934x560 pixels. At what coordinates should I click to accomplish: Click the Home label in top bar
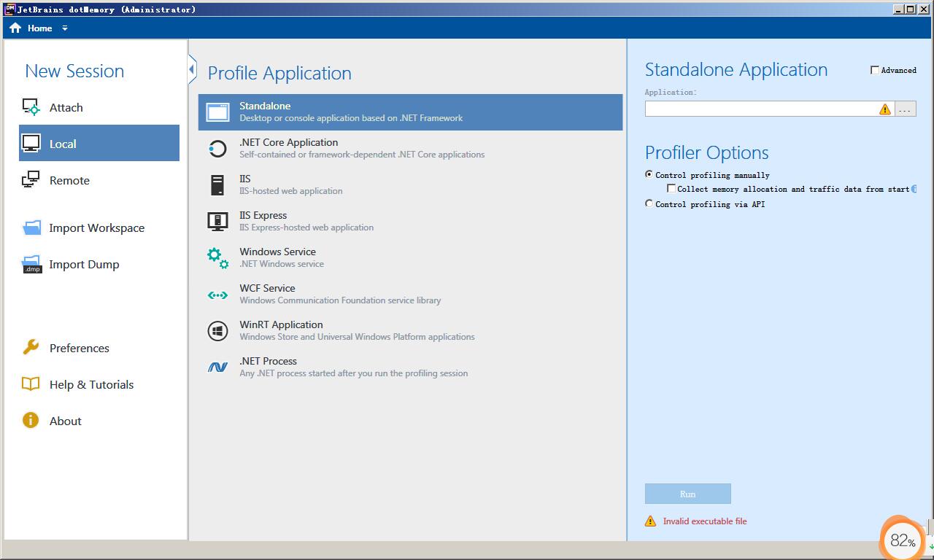[x=39, y=28]
